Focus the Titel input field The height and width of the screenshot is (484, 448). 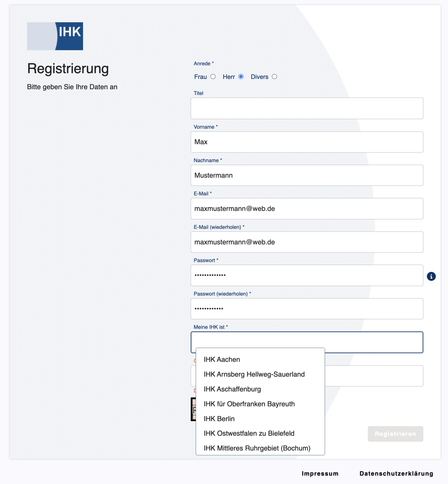pos(307,108)
